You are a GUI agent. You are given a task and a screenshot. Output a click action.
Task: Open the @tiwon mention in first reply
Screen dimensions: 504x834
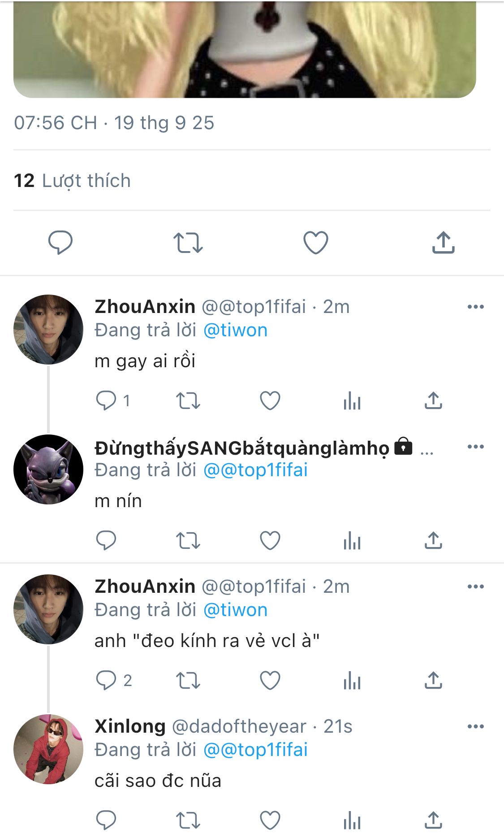[x=235, y=330]
